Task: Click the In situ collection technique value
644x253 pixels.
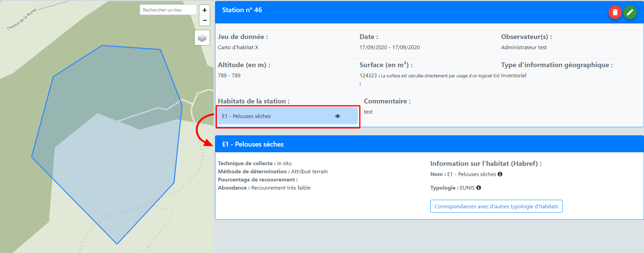Action: (284, 163)
